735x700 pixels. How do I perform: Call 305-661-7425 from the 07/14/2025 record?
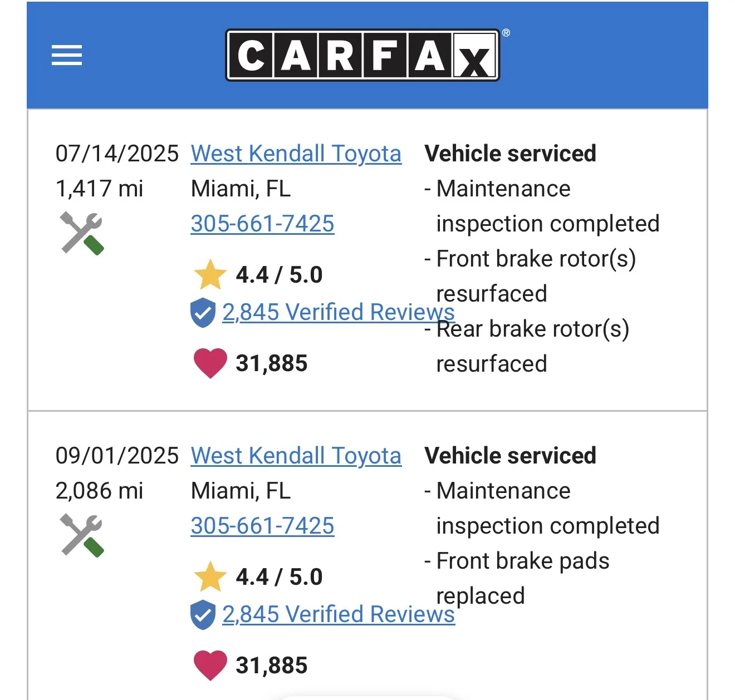(x=262, y=224)
